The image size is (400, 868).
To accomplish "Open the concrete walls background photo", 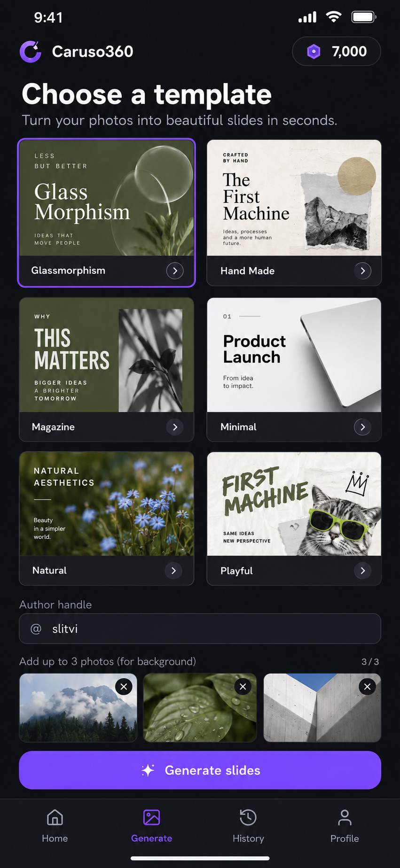I will coord(322,707).
